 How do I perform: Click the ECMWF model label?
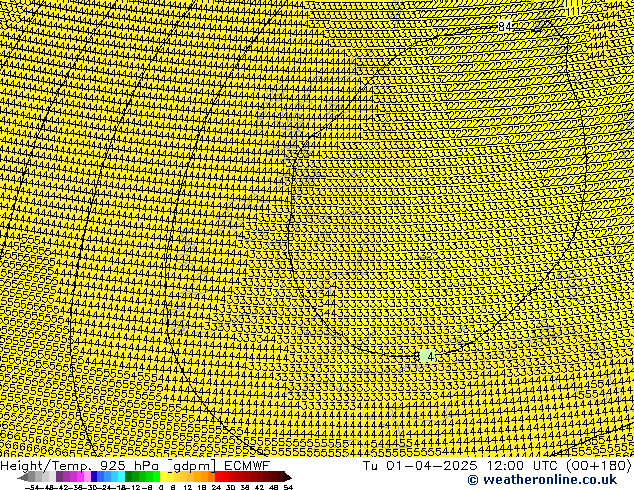coord(247,465)
